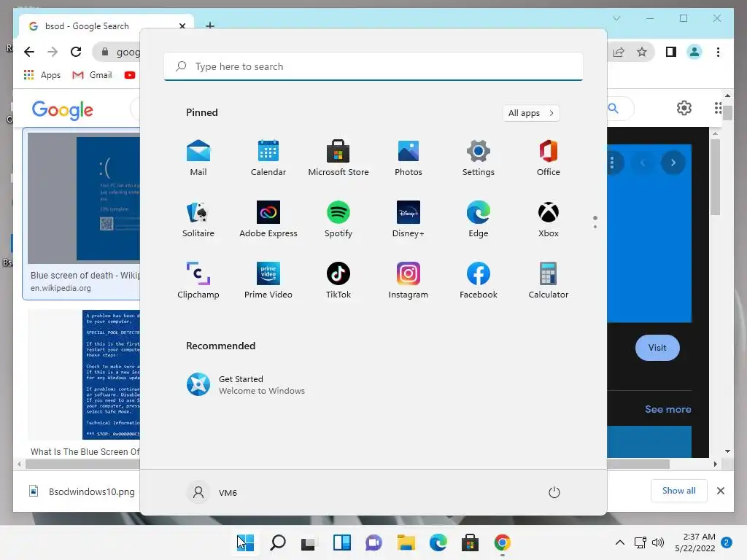Open Settings from the Start menu
This screenshot has width=747, height=560.
pos(479,158)
